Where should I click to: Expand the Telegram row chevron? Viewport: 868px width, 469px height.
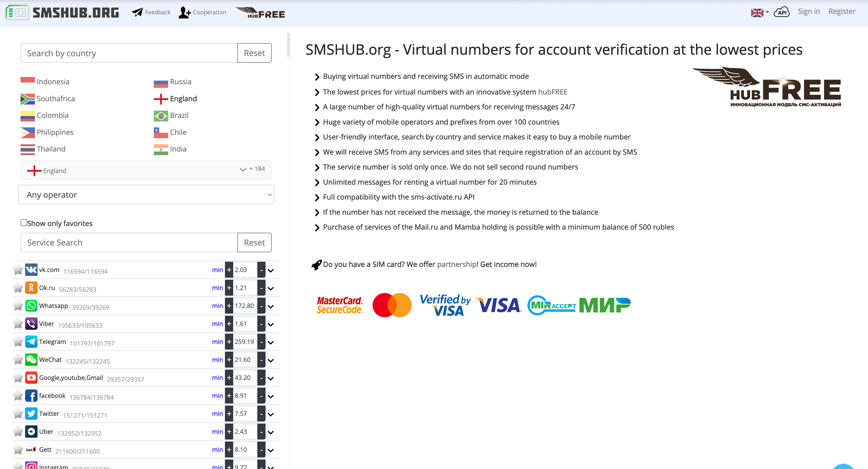tap(271, 343)
